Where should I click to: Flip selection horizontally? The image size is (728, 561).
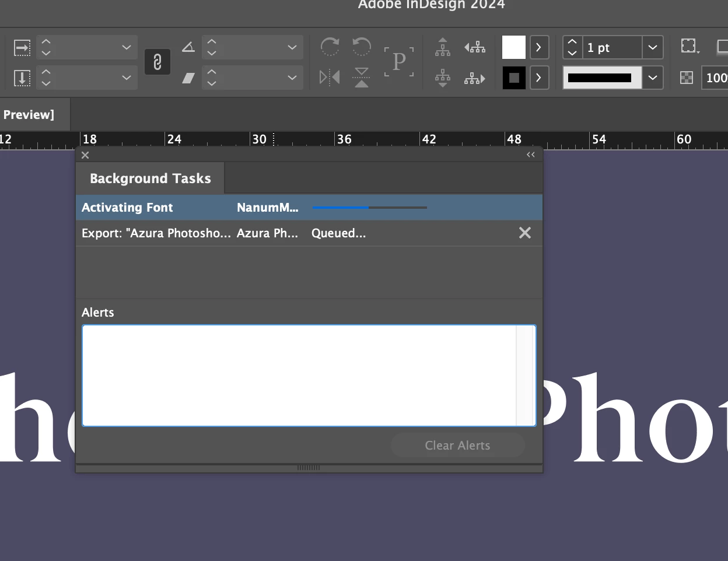click(x=330, y=77)
